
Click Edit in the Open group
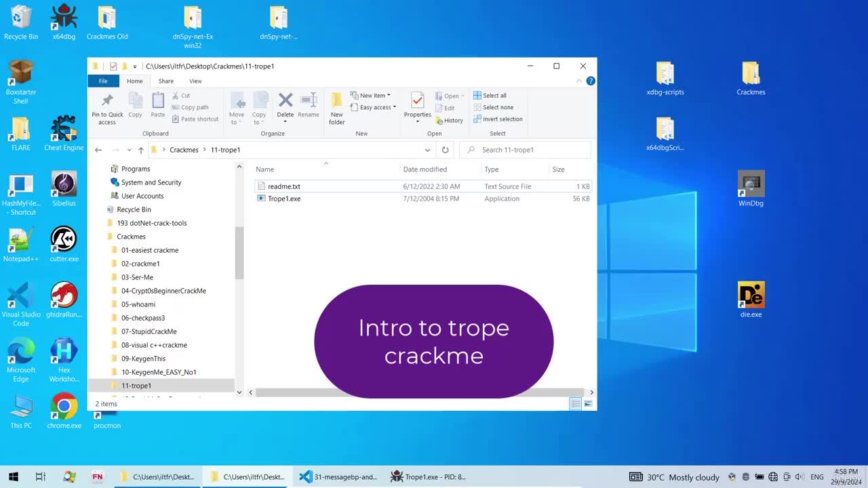click(445, 108)
